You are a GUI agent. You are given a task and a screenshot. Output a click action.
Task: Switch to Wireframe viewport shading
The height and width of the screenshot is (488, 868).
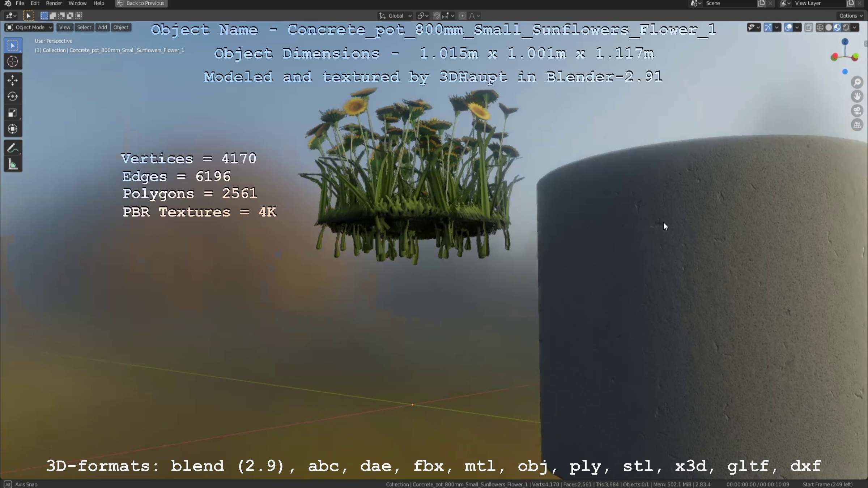[820, 27]
